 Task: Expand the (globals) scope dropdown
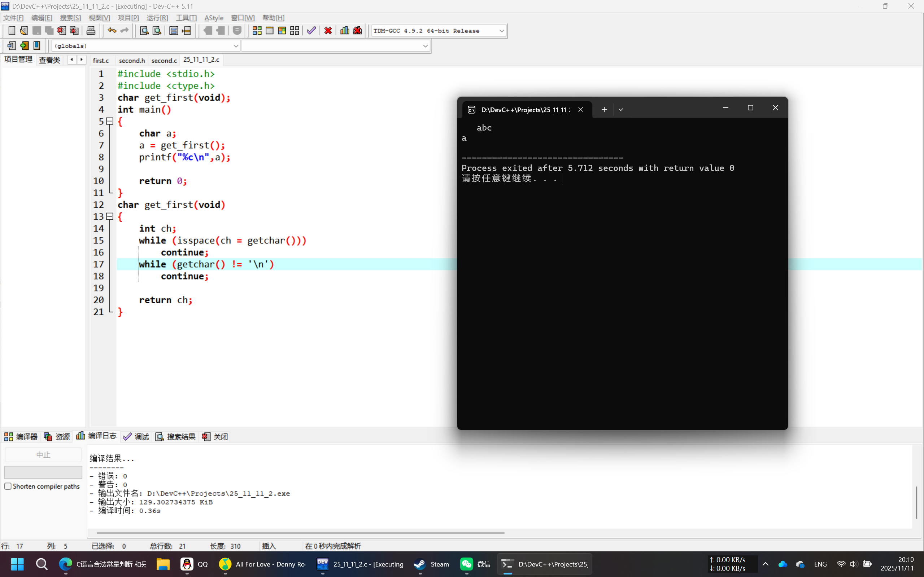click(x=236, y=46)
